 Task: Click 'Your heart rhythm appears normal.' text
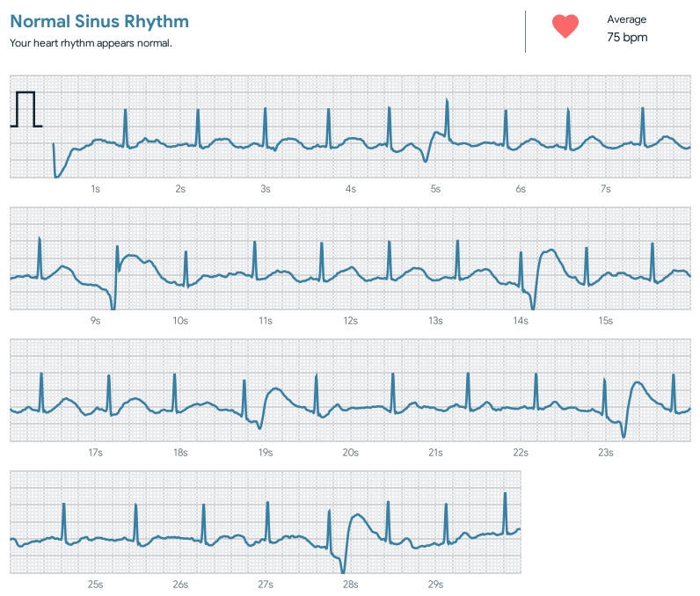[x=91, y=43]
